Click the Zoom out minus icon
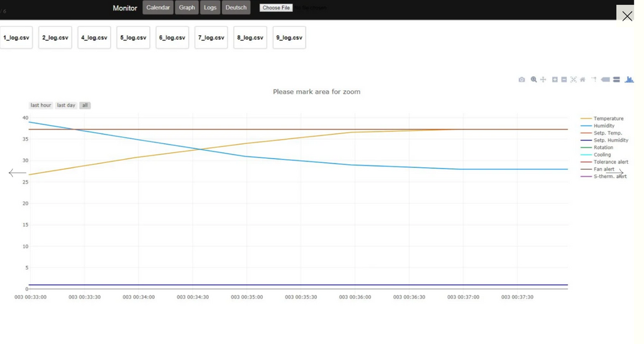This screenshot has width=644, height=344. pyautogui.click(x=564, y=80)
